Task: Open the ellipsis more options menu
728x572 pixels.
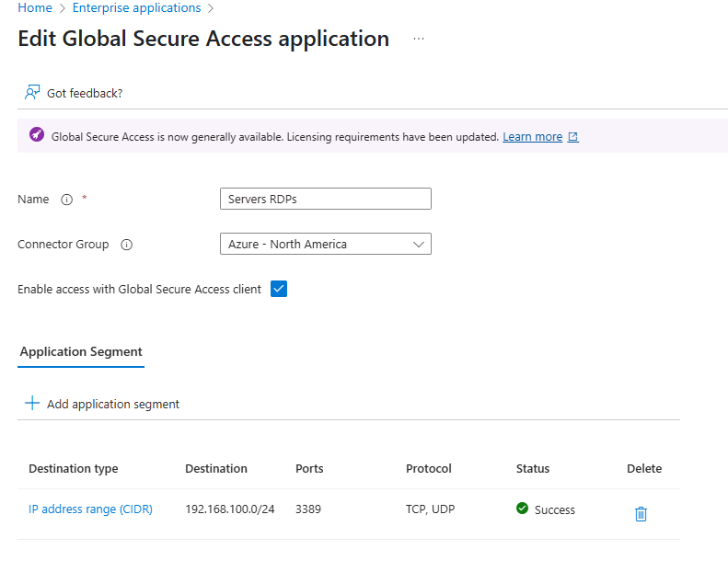Action: (419, 39)
